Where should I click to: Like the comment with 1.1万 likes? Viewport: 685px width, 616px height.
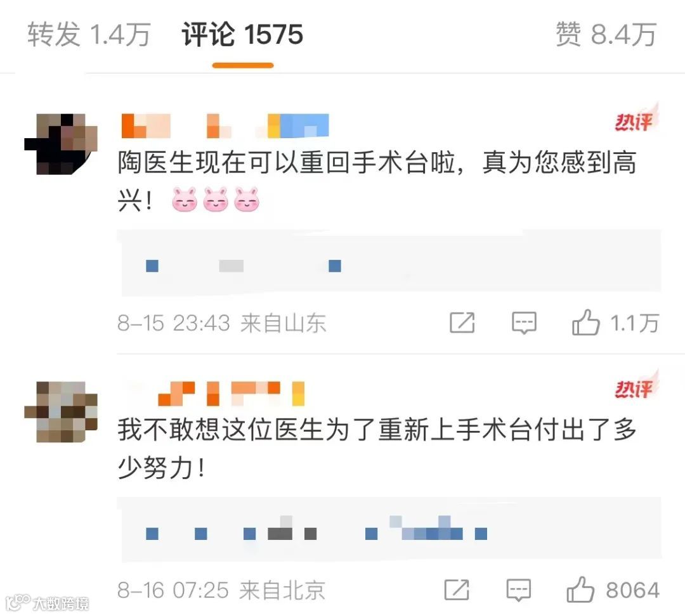615,323
